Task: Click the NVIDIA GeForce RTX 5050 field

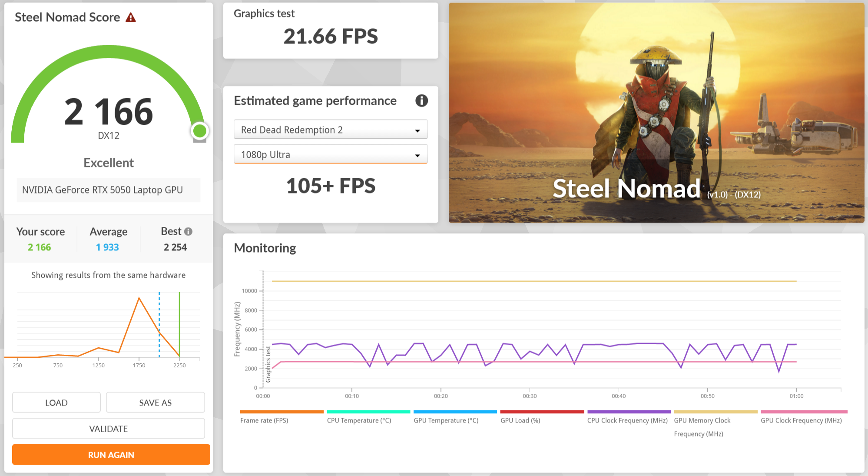Action: pos(109,190)
